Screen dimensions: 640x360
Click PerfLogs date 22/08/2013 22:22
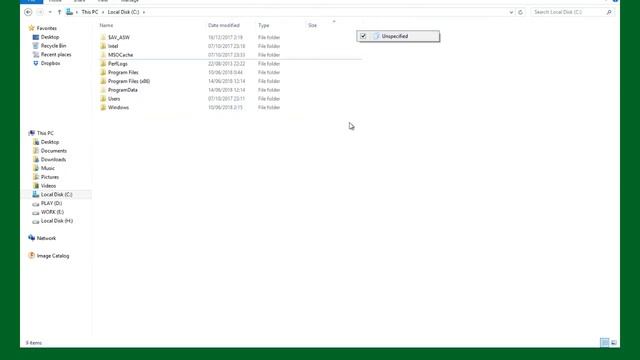click(x=227, y=64)
